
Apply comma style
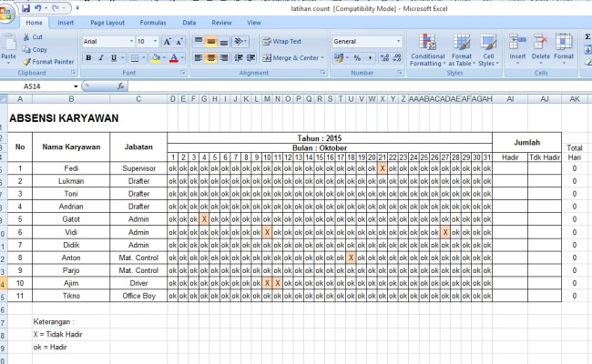(x=370, y=57)
